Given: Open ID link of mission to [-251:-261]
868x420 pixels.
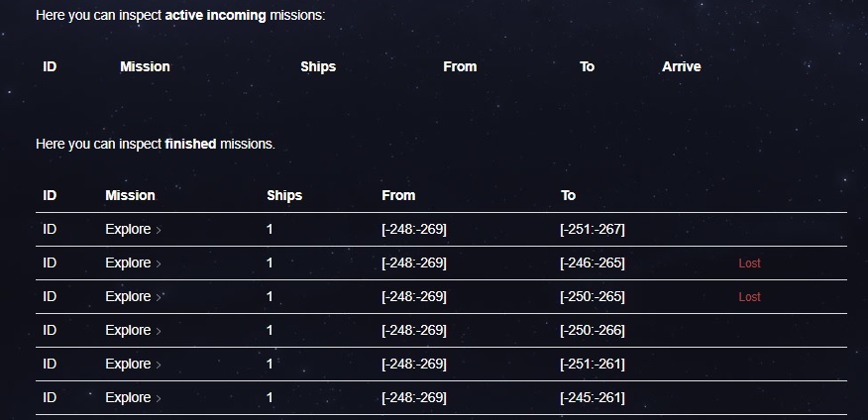Looking at the screenshot, I should [x=50, y=365].
